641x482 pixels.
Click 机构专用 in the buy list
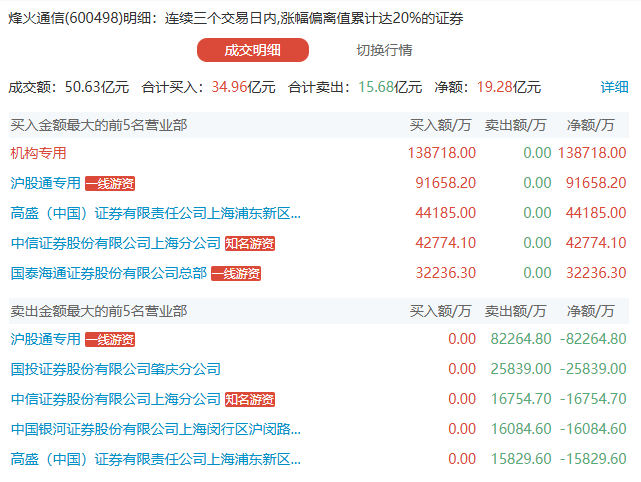38,153
